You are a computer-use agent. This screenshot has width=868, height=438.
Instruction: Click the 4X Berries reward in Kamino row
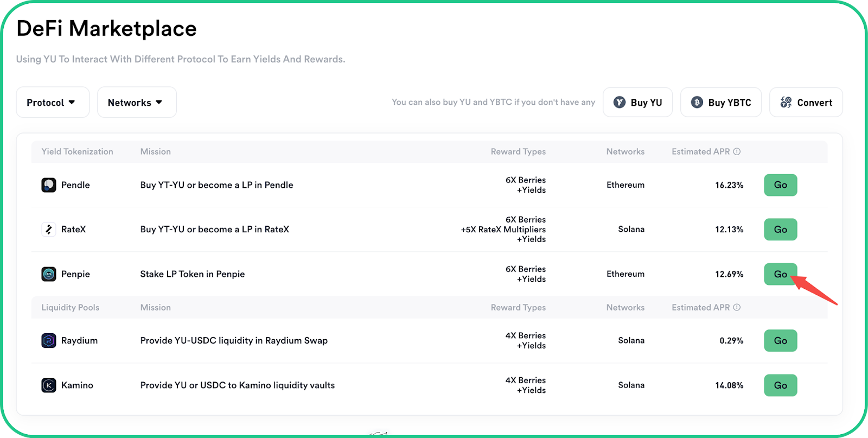pos(526,380)
